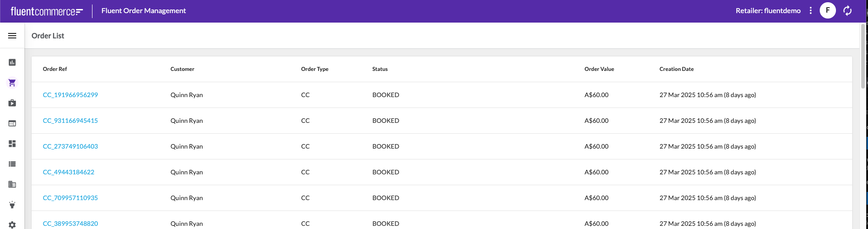Open the bar chart insights icon
Image resolution: width=868 pixels, height=229 pixels.
[x=12, y=62]
